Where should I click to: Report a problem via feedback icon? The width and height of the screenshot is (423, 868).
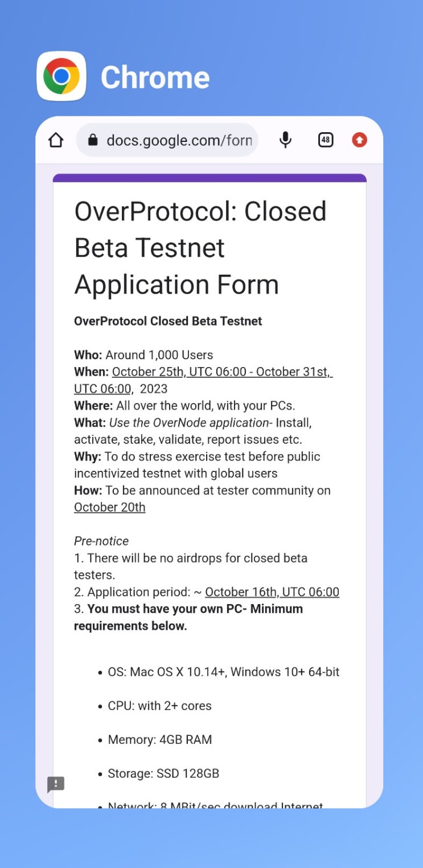[x=56, y=784]
